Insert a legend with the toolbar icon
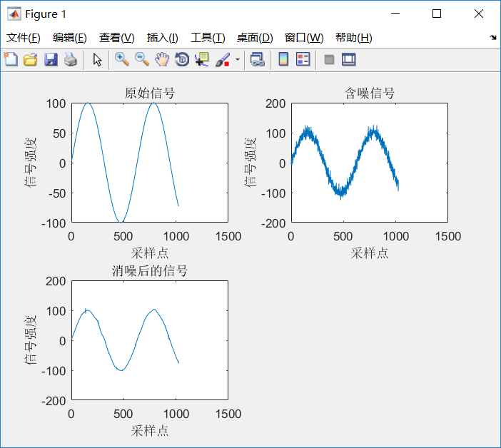This screenshot has width=501, height=448. (x=303, y=60)
